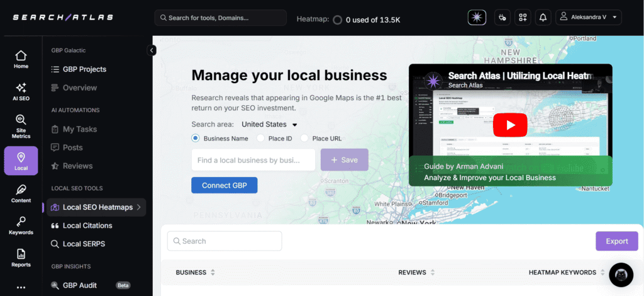The width and height of the screenshot is (644, 296).
Task: Open the AI SEO section
Action: click(x=21, y=92)
